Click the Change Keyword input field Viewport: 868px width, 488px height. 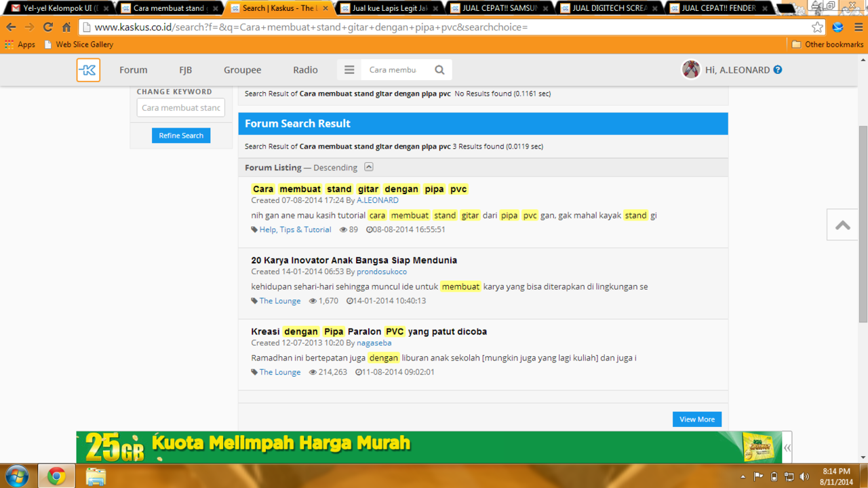(x=181, y=108)
